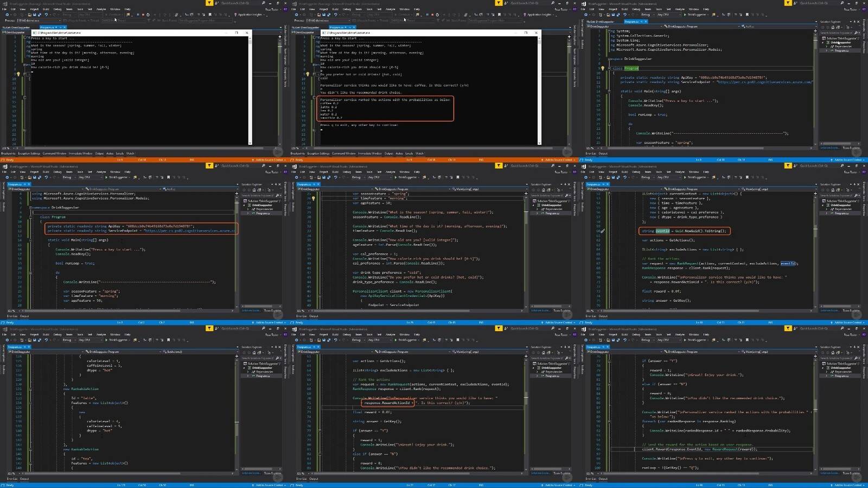868x488 pixels.
Task: Send Feedback icon in top-right window title bar
Action: point(795,3)
